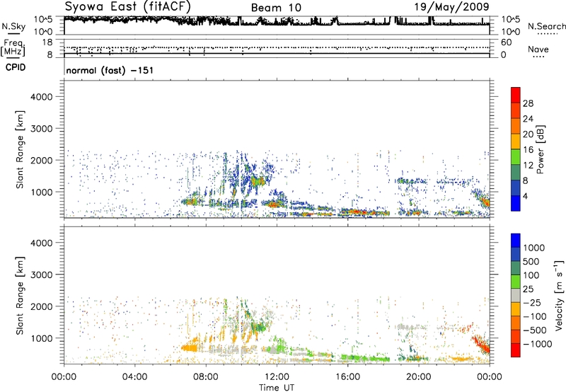Select the "Slant Range [km]" label of power panel
566x392 pixels.
[20, 149]
